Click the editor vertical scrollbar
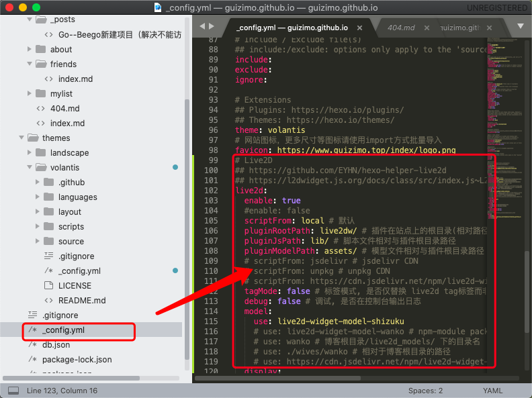The height and width of the screenshot is (398, 532). [x=527, y=291]
